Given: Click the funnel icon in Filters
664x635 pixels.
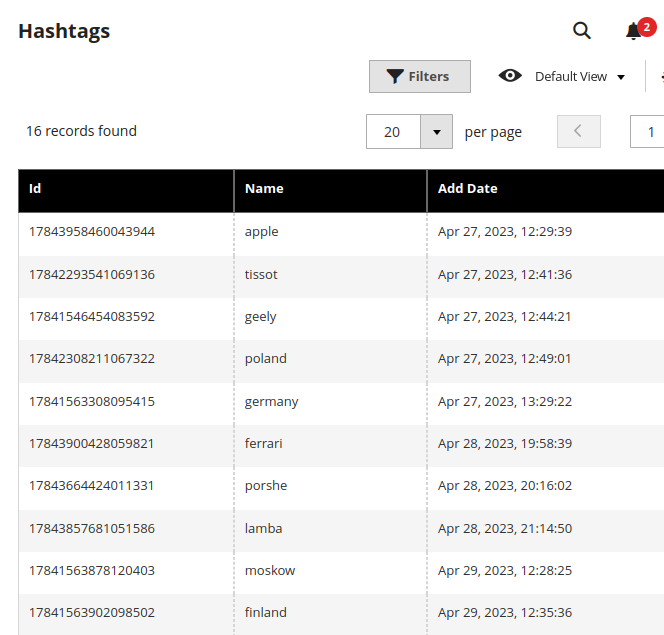Looking at the screenshot, I should pos(395,76).
